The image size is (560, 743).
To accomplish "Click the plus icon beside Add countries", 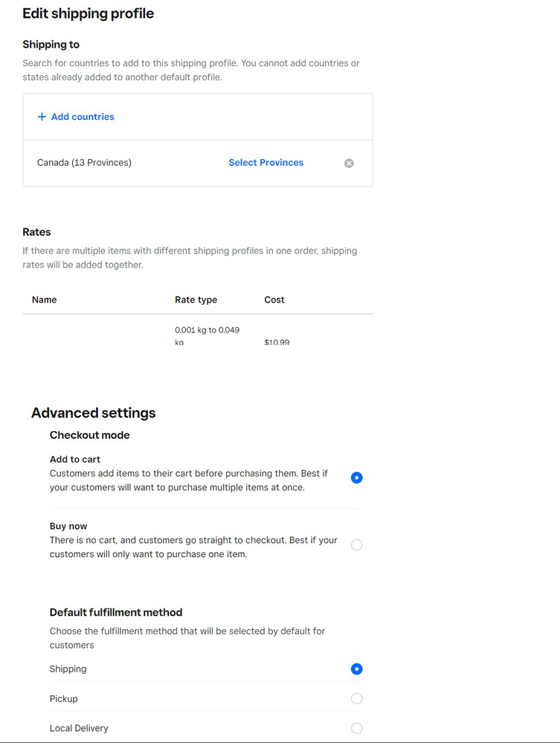I will coord(42,117).
